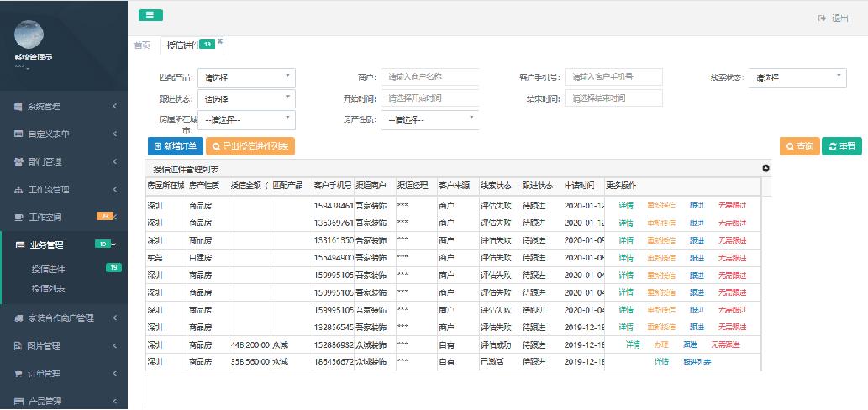
Task: Click the 评估成功 status cell
Action: point(500,344)
